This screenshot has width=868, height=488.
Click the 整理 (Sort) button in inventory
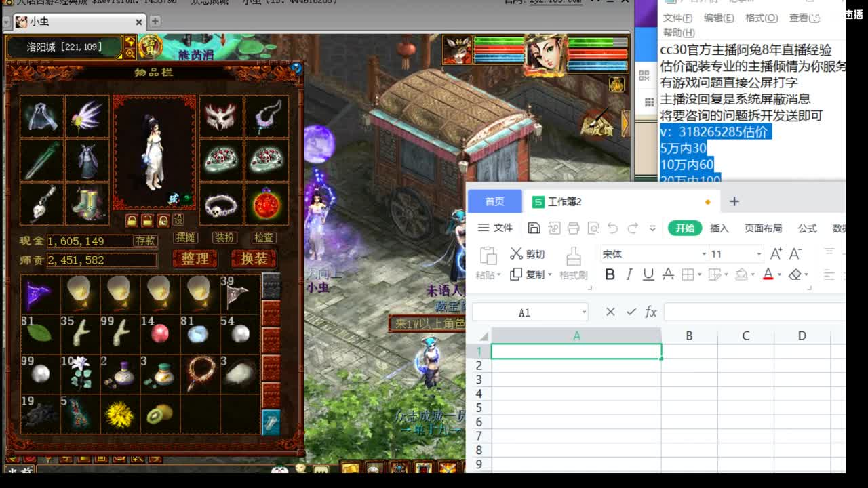[x=195, y=259]
